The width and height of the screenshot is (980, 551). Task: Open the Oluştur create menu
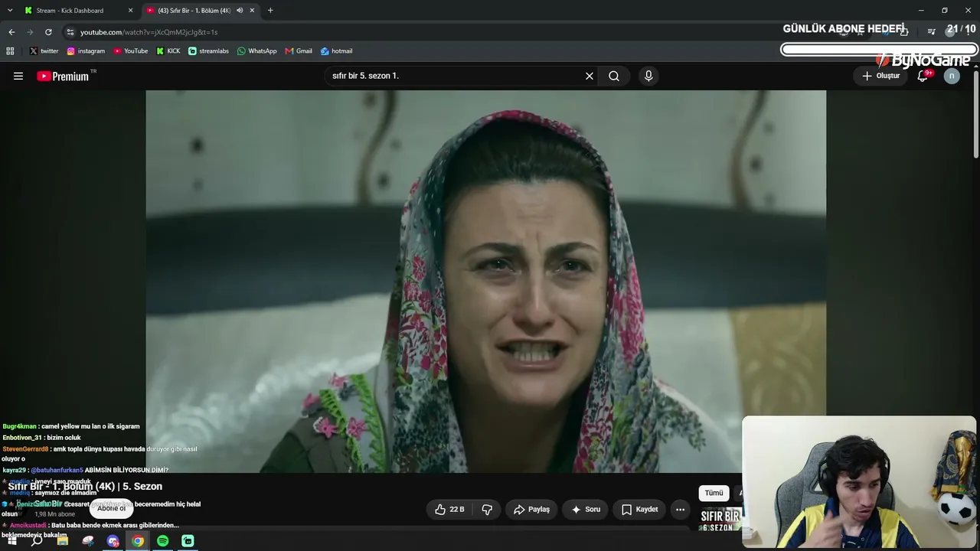coord(881,76)
